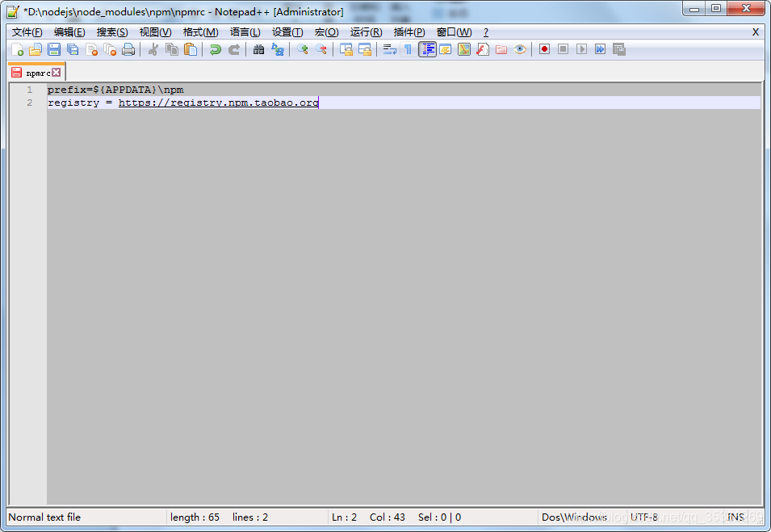Image resolution: width=771 pixels, height=532 pixels.
Task: Toggle Show All Characters pilcrow icon
Action: [x=409, y=50]
